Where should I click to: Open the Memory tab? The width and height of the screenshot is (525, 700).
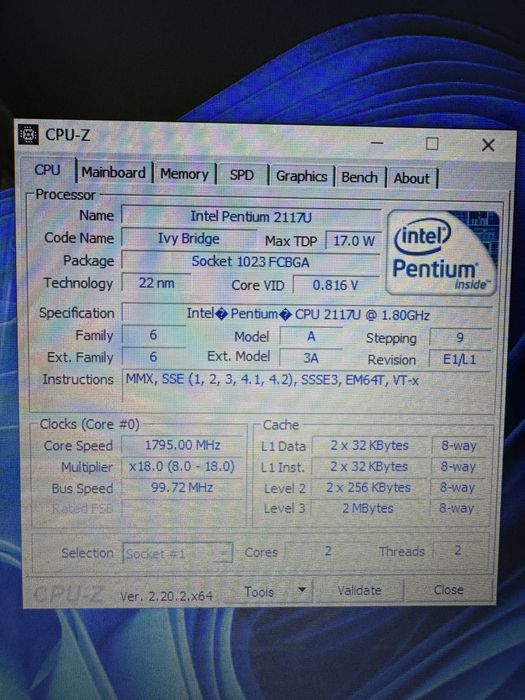(x=184, y=174)
